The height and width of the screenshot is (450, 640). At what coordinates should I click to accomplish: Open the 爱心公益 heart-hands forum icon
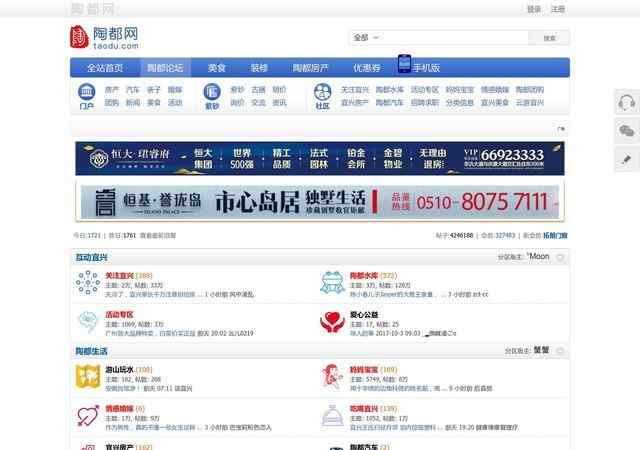331,320
